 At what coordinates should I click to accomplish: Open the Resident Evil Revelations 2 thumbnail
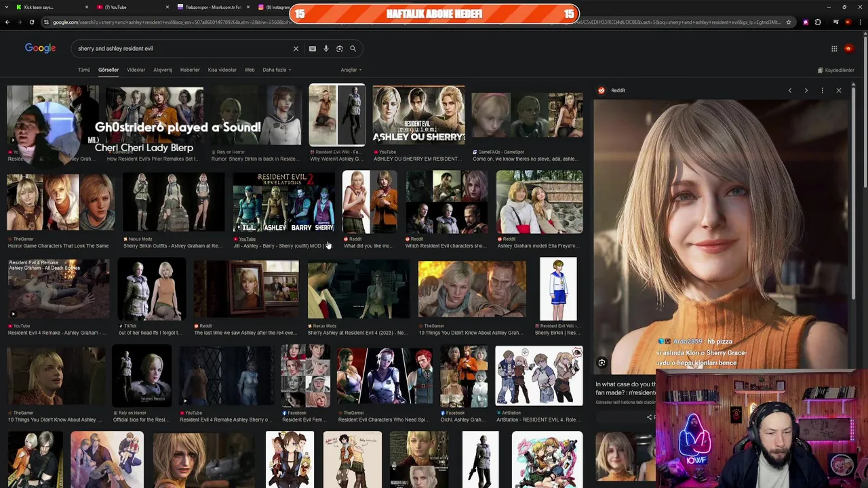tap(284, 202)
